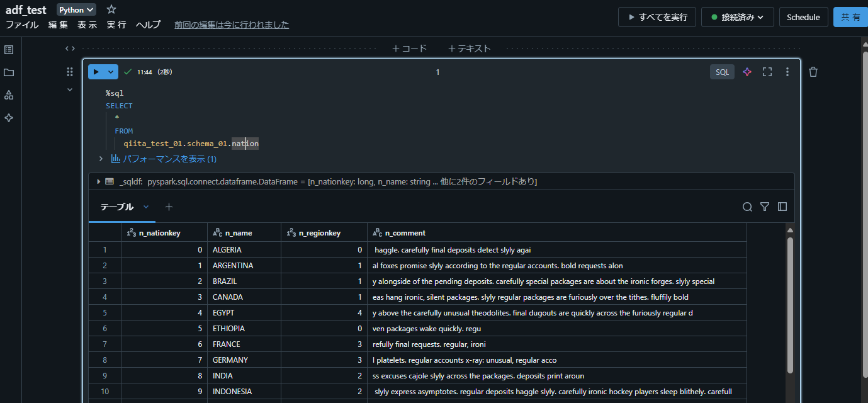The height and width of the screenshot is (403, 868).
Task: Open the run options dropdown arrow
Action: tap(111, 72)
